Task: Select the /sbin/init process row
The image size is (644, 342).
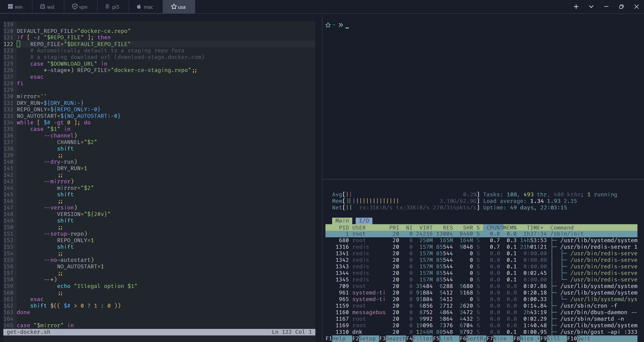Action: coord(481,234)
